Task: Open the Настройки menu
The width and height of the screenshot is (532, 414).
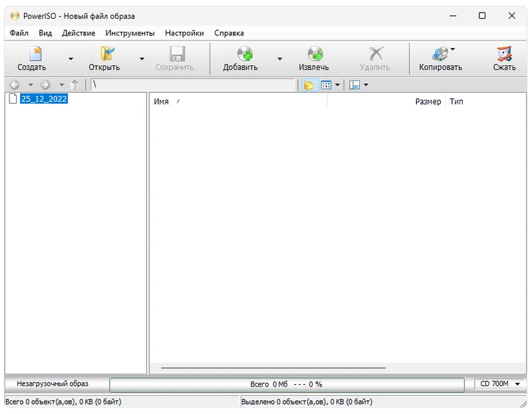Action: click(184, 33)
